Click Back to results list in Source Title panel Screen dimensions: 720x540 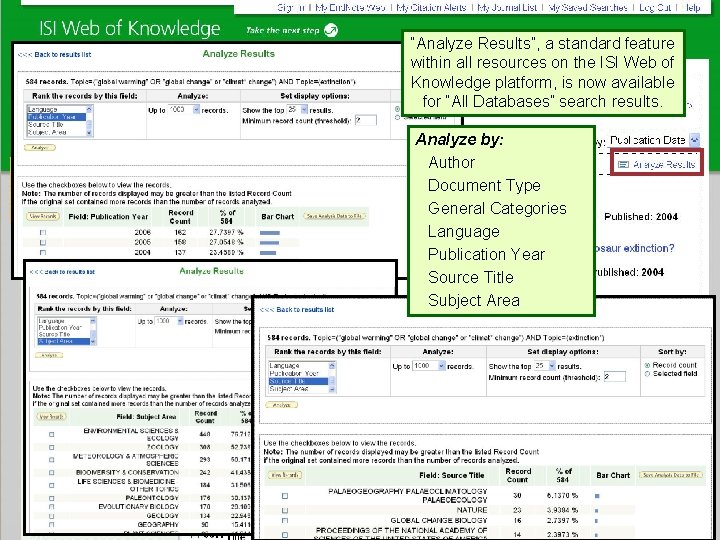click(x=305, y=309)
